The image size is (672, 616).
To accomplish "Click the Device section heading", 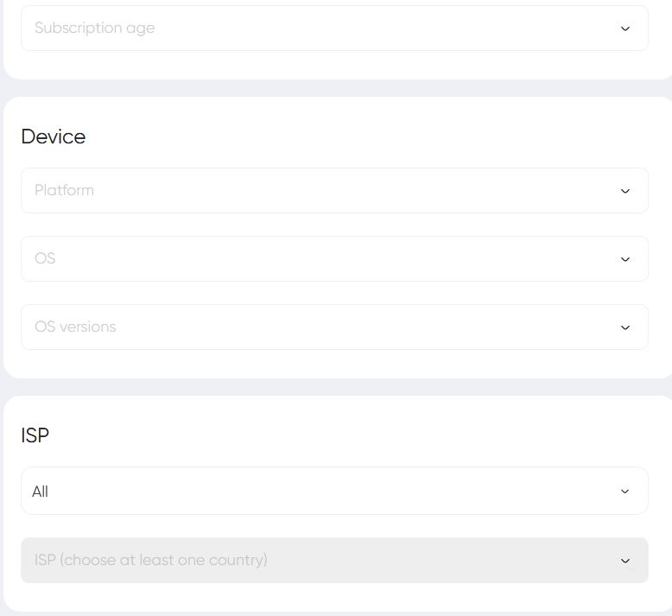I will (x=54, y=137).
